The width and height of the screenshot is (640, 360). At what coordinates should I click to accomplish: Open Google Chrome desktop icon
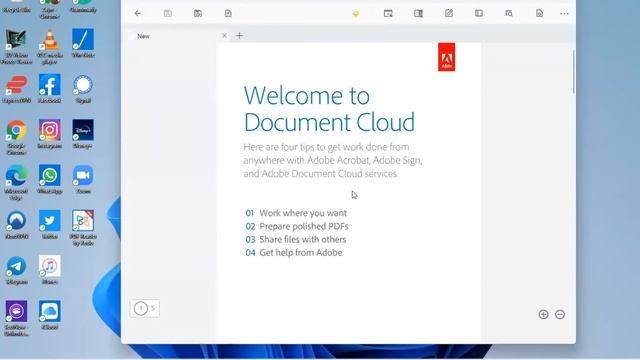(16, 137)
